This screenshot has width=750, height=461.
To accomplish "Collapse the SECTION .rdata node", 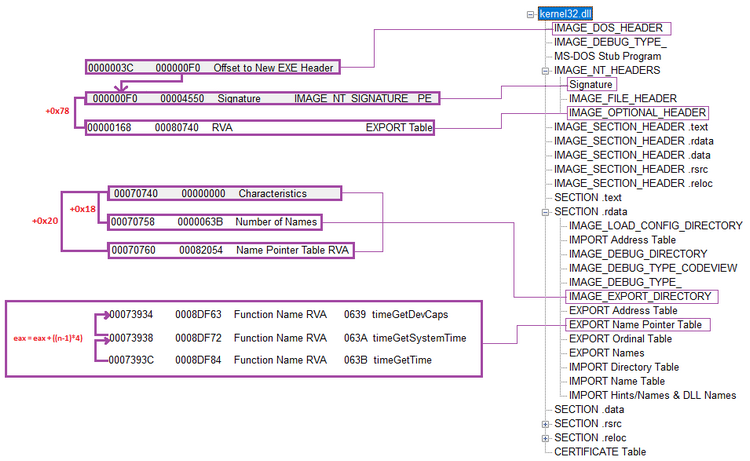I will coord(545,212).
